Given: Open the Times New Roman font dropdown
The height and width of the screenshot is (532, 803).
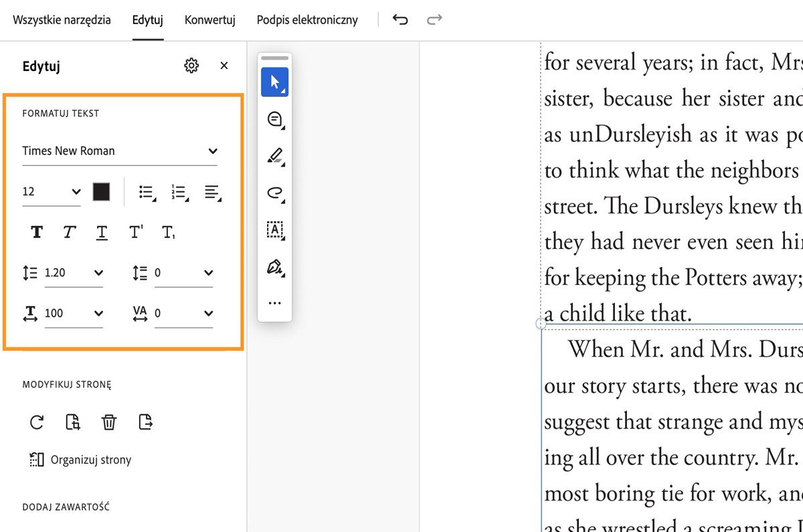Looking at the screenshot, I should (x=120, y=151).
